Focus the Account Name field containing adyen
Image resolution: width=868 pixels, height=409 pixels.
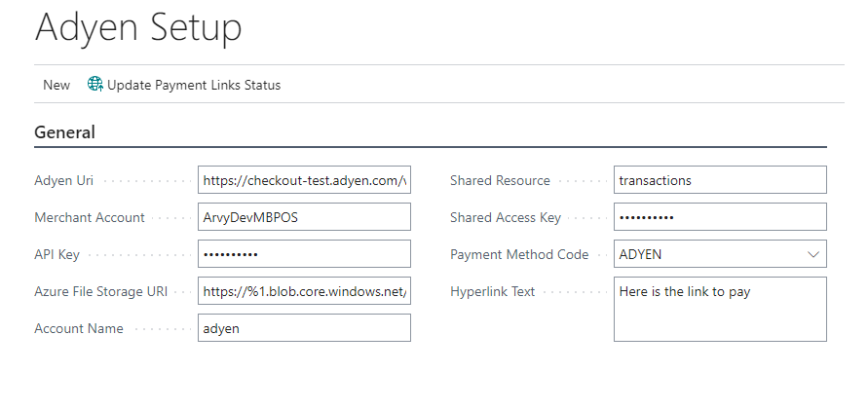[303, 328]
